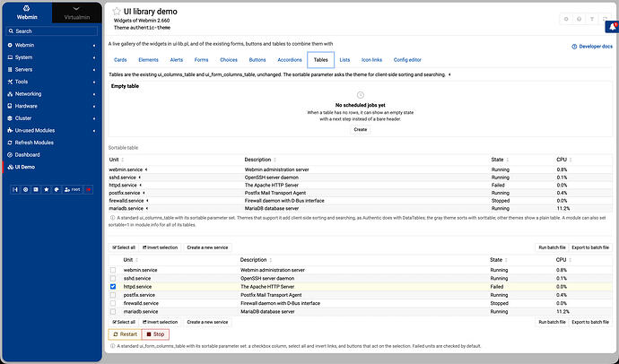The width and height of the screenshot is (619, 364).
Task: Collapse the sidebar with the bottom-bar toggle icon
Action: coord(15,190)
